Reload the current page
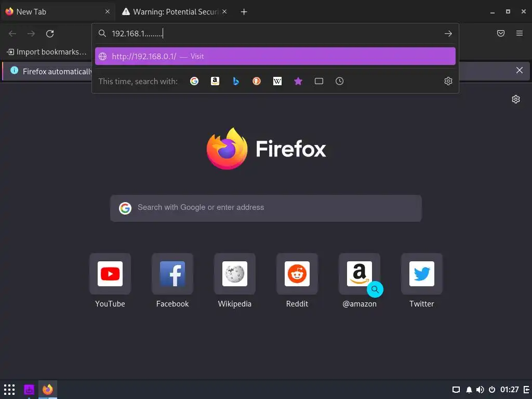Screen dimensions: 532x399 [50, 34]
